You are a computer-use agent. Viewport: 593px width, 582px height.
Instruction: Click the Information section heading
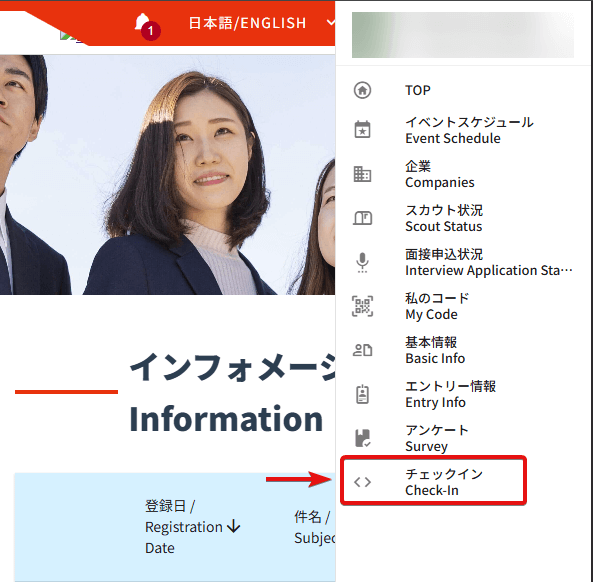231,393
